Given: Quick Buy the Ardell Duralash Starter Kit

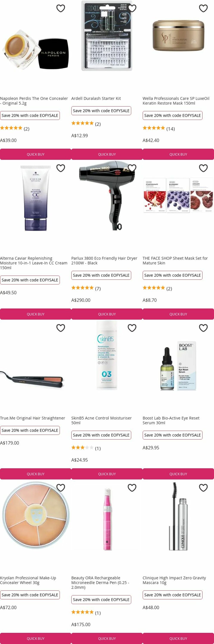Looking at the screenshot, I should pyautogui.click(x=107, y=154).
